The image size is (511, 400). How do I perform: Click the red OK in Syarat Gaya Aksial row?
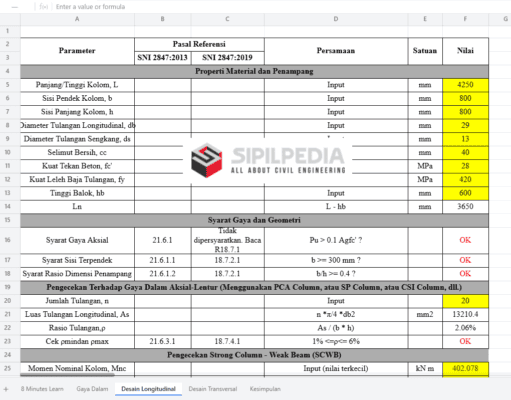pyautogui.click(x=465, y=240)
